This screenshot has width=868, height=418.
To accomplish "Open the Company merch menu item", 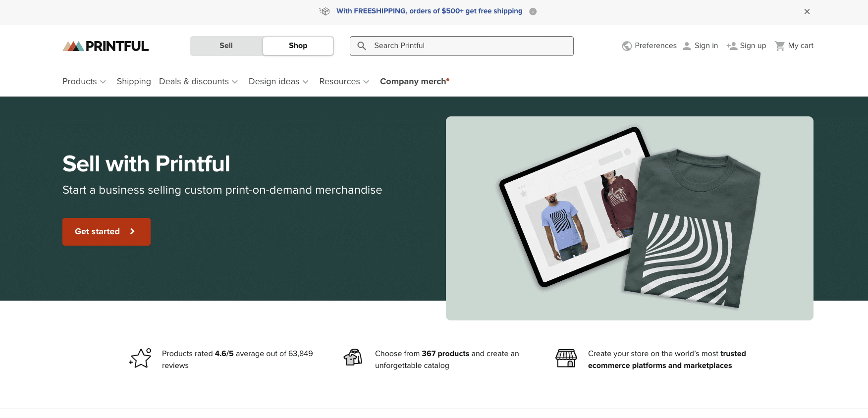I will click(413, 81).
